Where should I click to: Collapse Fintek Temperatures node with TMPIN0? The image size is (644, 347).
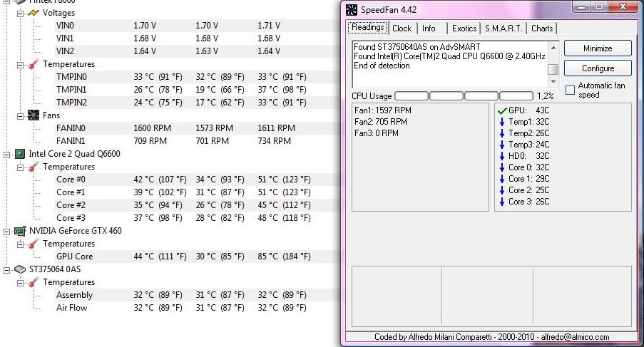(x=20, y=65)
